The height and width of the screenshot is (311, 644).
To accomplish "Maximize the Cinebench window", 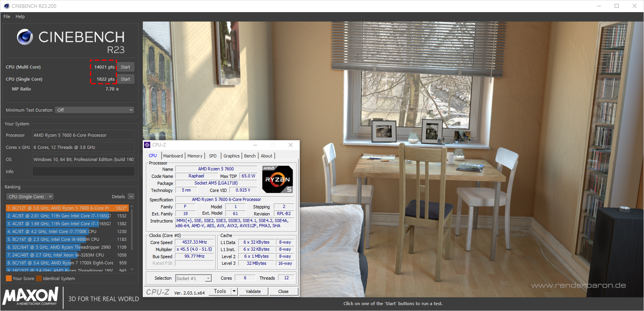I will click(x=617, y=6).
